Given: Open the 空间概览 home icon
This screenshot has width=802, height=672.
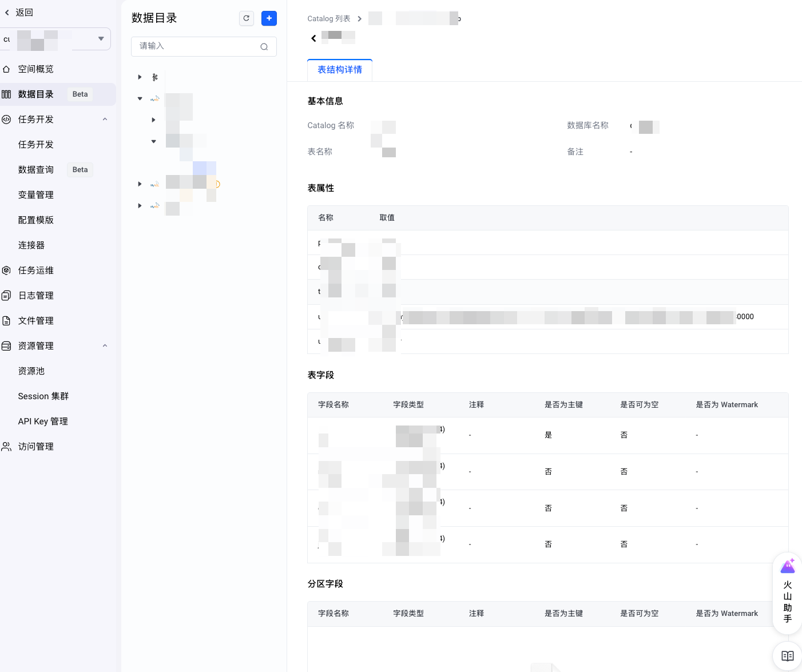Looking at the screenshot, I should 6,69.
